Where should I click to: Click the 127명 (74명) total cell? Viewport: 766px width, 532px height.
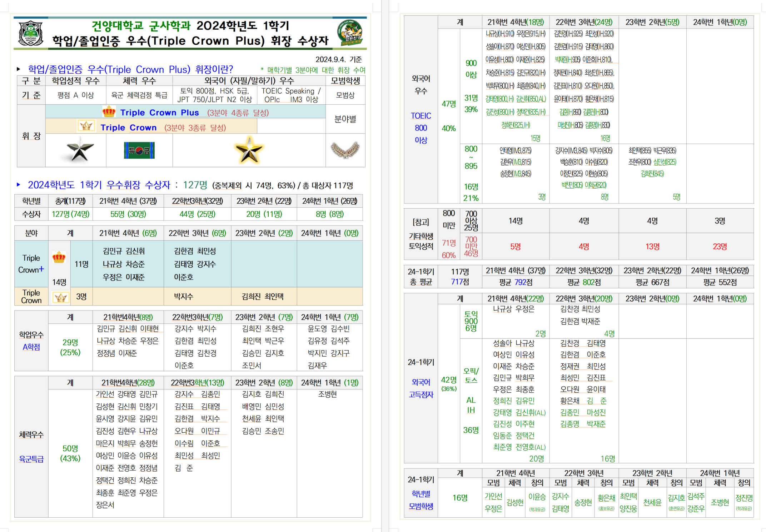pos(70,214)
